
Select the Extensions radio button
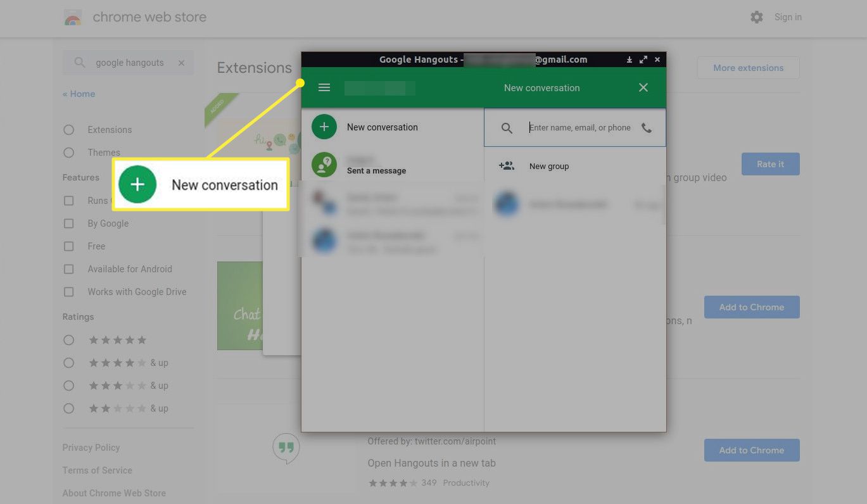coord(68,130)
